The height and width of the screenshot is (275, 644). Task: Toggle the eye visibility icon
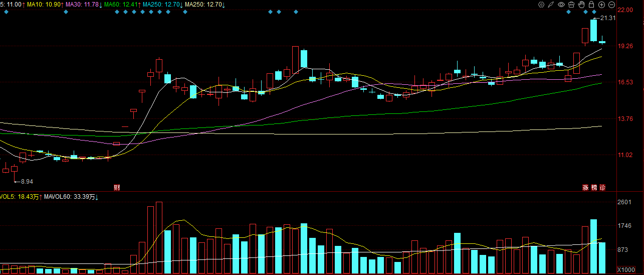click(561, 5)
